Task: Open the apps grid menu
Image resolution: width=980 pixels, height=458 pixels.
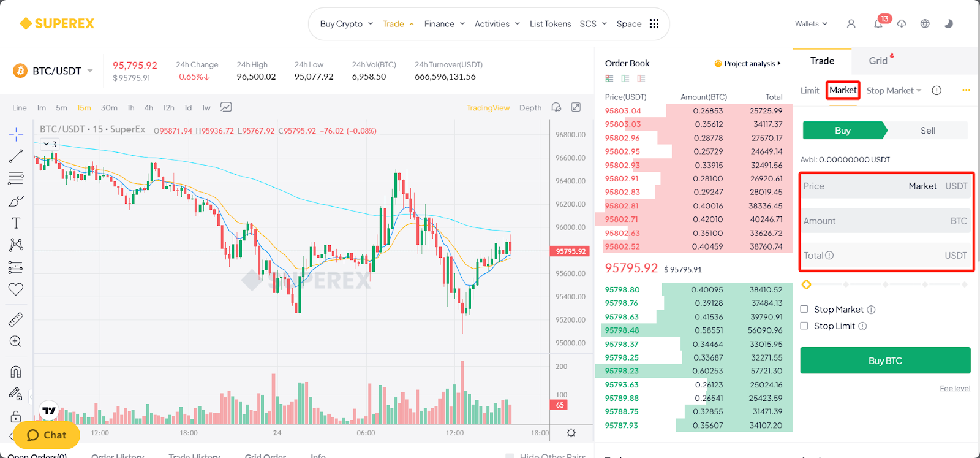Action: pyautogui.click(x=654, y=23)
